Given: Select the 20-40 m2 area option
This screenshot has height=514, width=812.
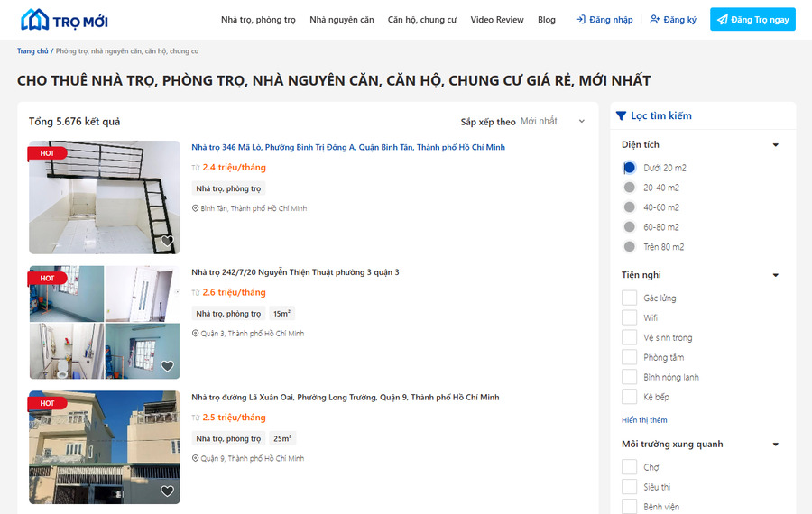Looking at the screenshot, I should (629, 188).
